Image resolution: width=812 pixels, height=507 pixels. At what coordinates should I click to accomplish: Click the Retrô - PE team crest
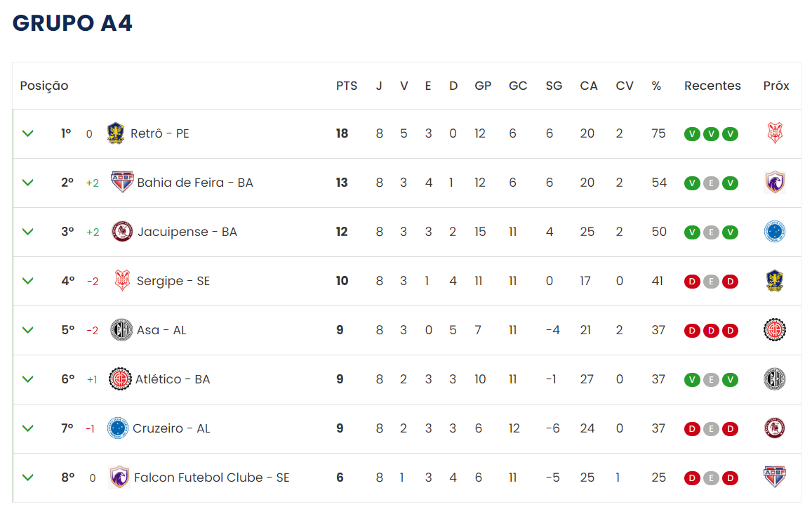[116, 133]
